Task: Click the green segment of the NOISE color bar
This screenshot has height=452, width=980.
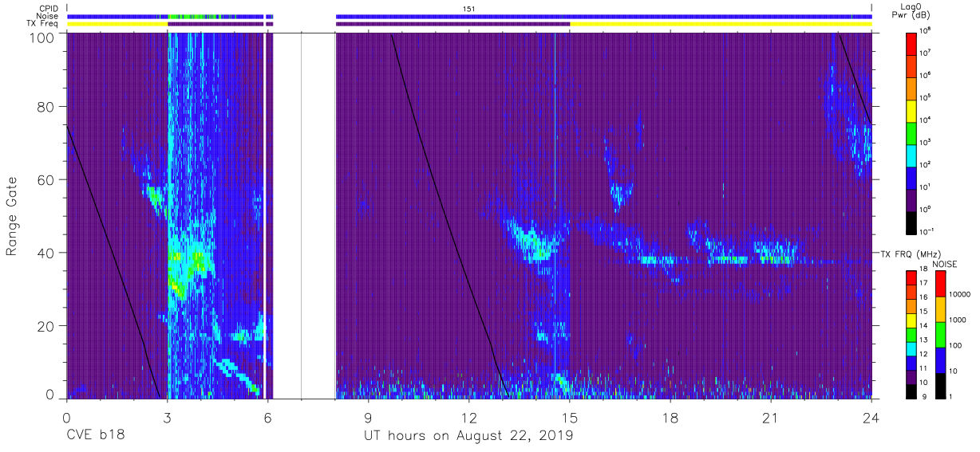Action: point(939,333)
